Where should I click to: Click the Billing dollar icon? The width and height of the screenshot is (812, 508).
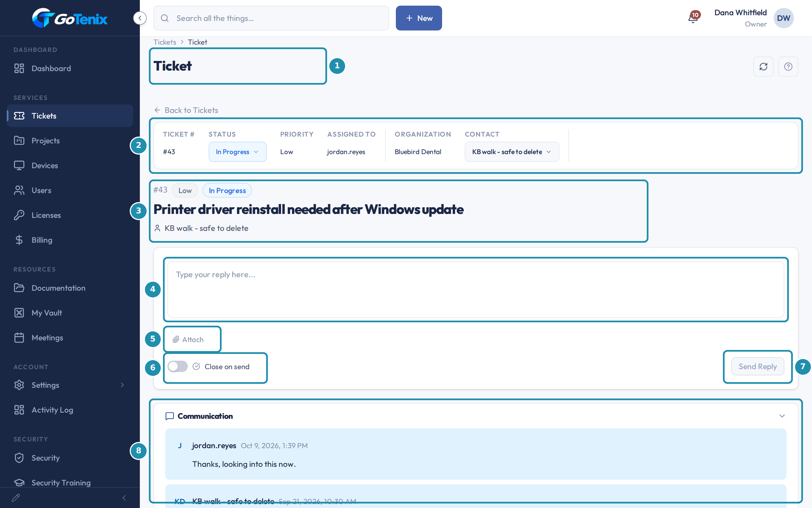(19, 240)
